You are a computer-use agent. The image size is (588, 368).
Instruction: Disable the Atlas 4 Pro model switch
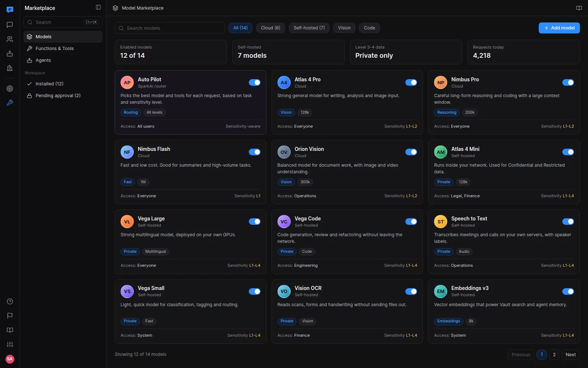411,82
